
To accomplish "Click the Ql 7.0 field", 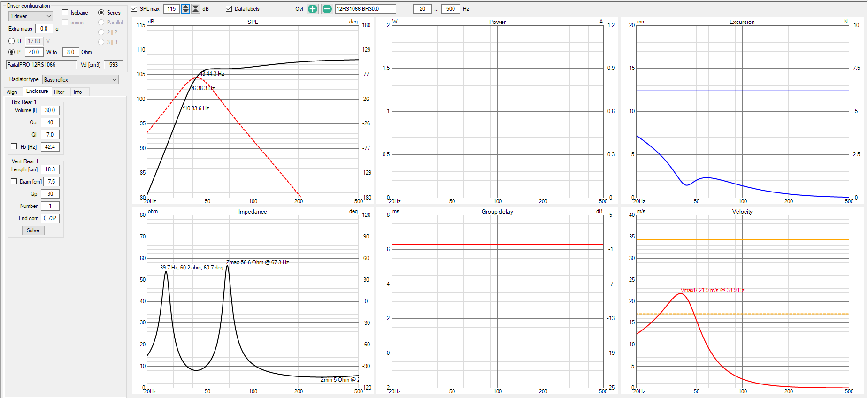I will (x=50, y=135).
